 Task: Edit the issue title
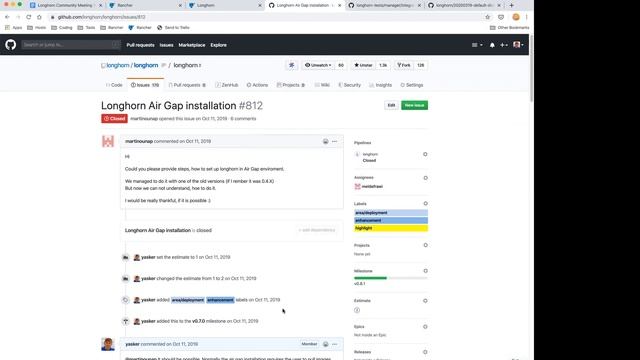391,105
